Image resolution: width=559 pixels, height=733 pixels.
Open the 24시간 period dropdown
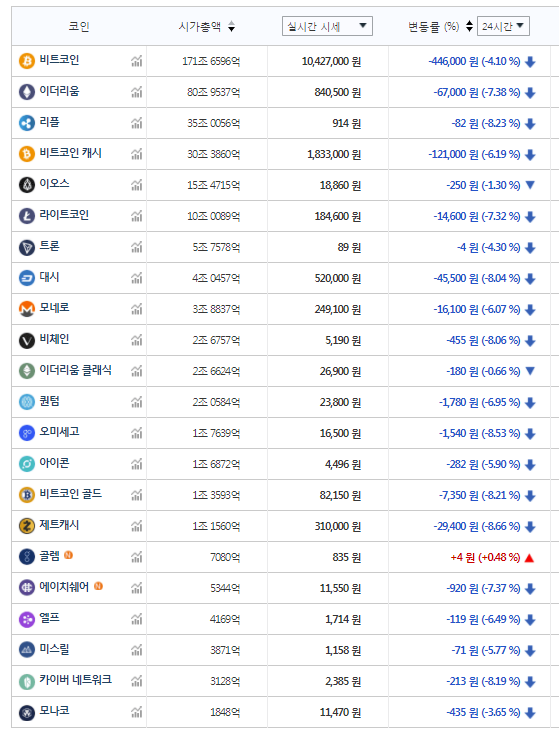click(503, 26)
